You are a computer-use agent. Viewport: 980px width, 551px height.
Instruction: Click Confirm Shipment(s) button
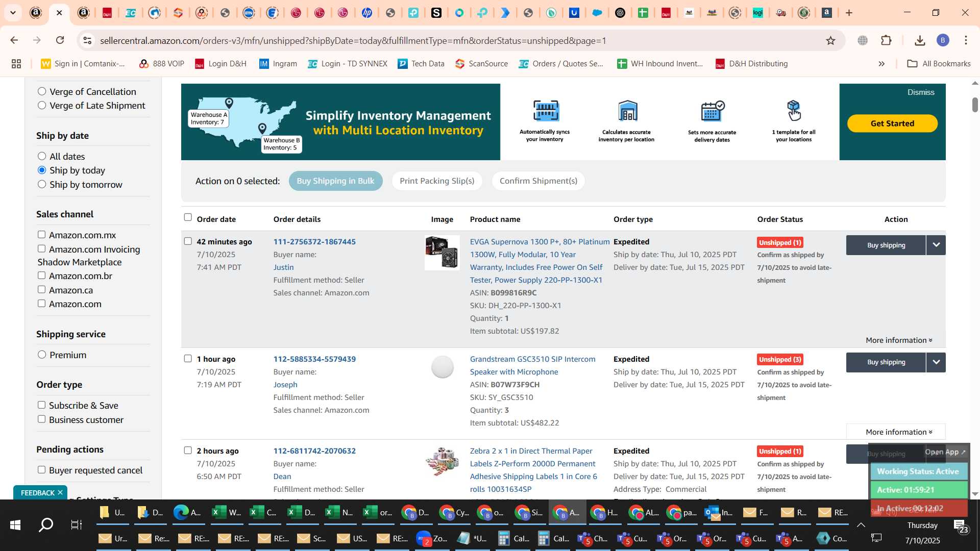(x=538, y=181)
